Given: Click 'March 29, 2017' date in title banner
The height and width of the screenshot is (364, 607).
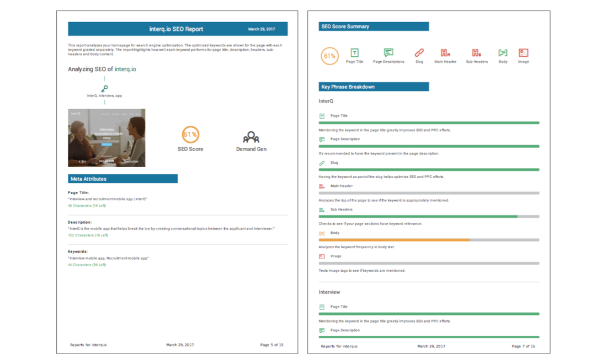Looking at the screenshot, I should pyautogui.click(x=262, y=29).
